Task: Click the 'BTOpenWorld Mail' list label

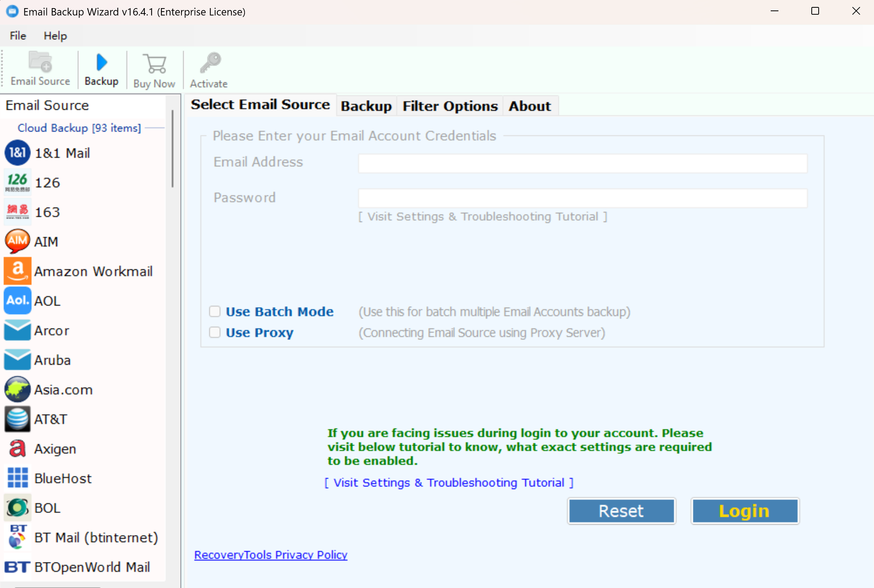Action: (92, 567)
